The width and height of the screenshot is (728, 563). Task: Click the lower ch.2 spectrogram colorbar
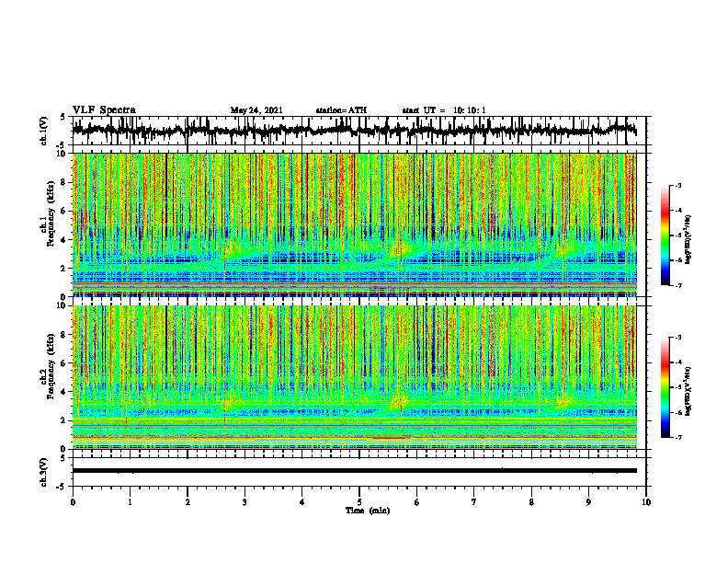[665, 387]
